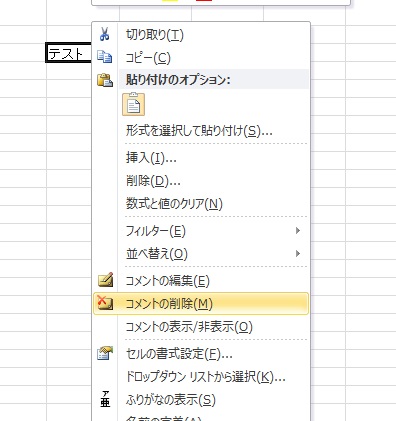Click the Copy pages icon
This screenshot has height=421, width=396.
pyautogui.click(x=105, y=57)
